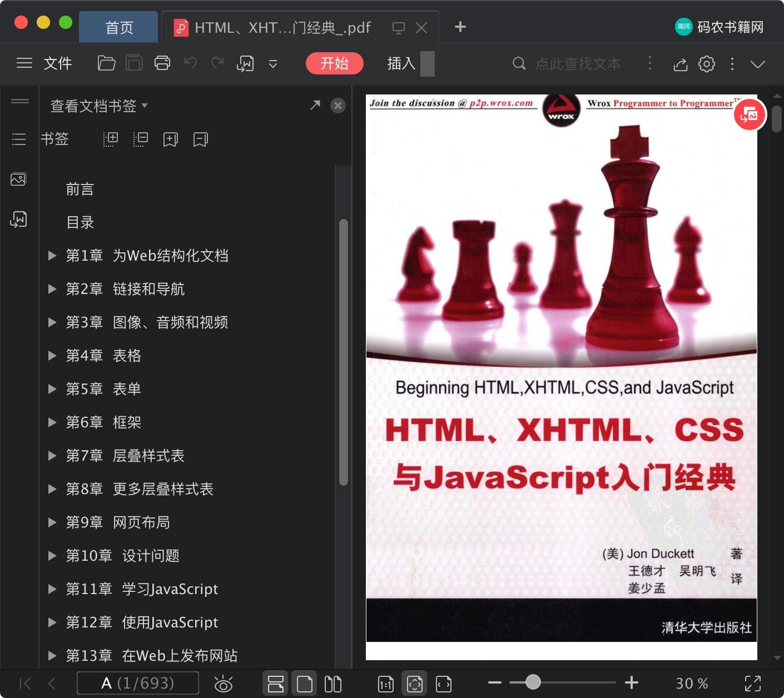Click the 码农书籍网 account label
The height and width of the screenshot is (698, 784).
[720, 27]
